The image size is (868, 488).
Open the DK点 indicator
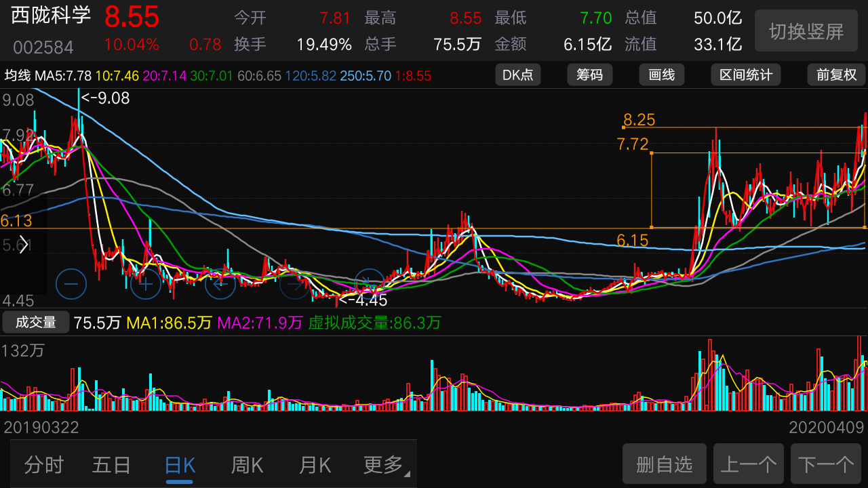pyautogui.click(x=518, y=75)
